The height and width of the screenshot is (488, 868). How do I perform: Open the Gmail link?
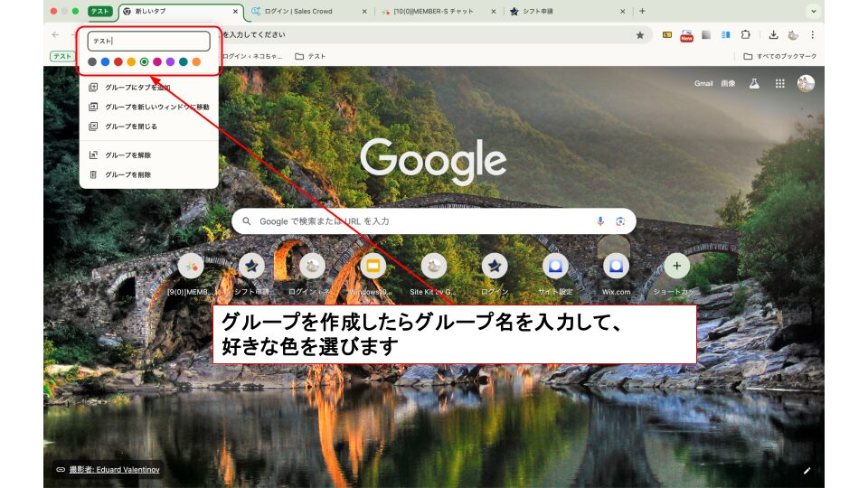pyautogui.click(x=703, y=83)
